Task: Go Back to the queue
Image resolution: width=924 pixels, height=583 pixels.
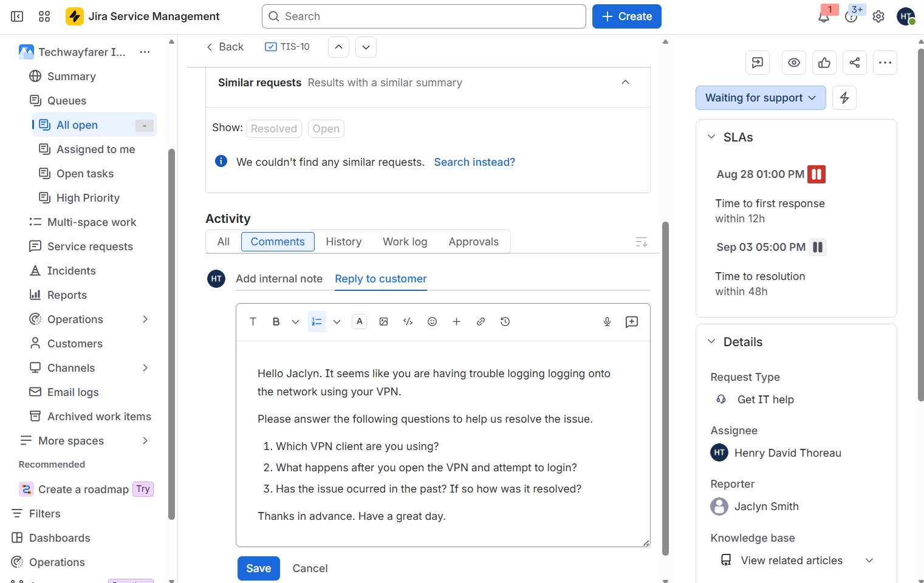Action: point(225,47)
